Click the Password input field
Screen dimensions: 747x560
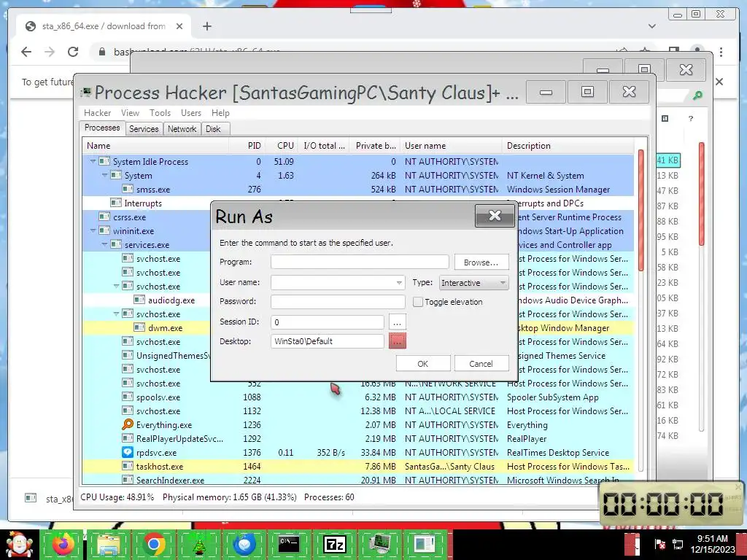pyautogui.click(x=338, y=301)
